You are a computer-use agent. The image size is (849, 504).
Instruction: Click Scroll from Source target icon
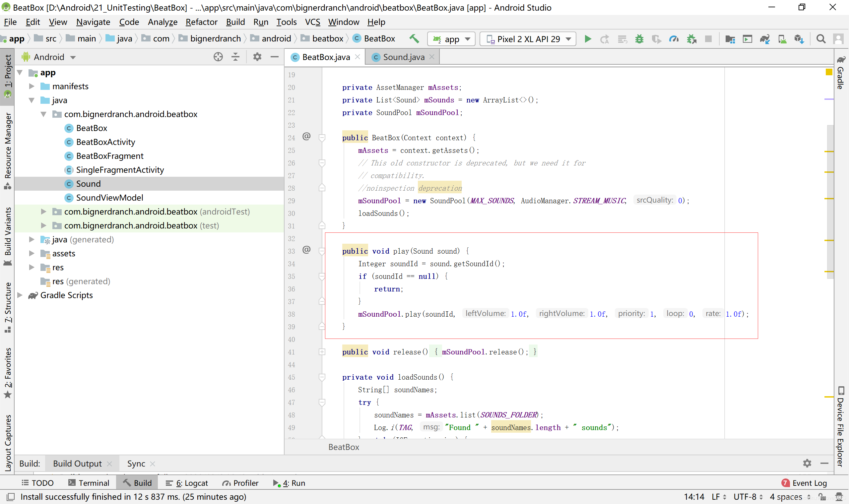coord(218,57)
